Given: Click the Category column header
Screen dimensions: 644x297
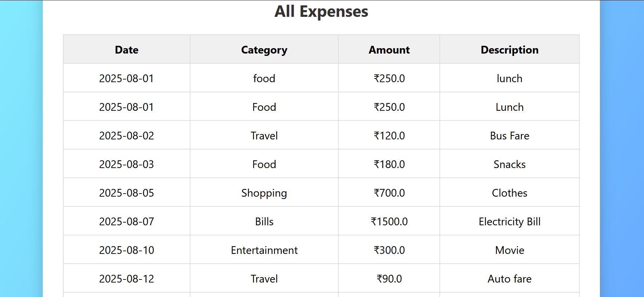Looking at the screenshot, I should [x=264, y=49].
